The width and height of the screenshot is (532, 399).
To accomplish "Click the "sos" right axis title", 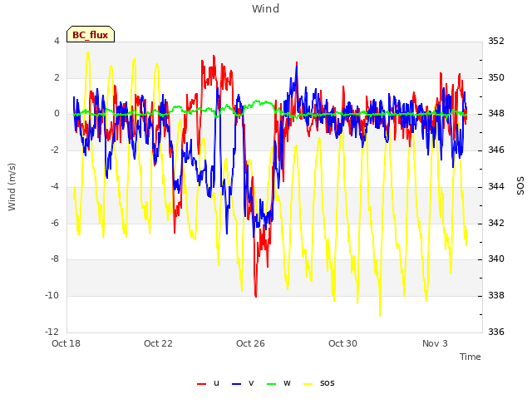I will click(x=520, y=186).
